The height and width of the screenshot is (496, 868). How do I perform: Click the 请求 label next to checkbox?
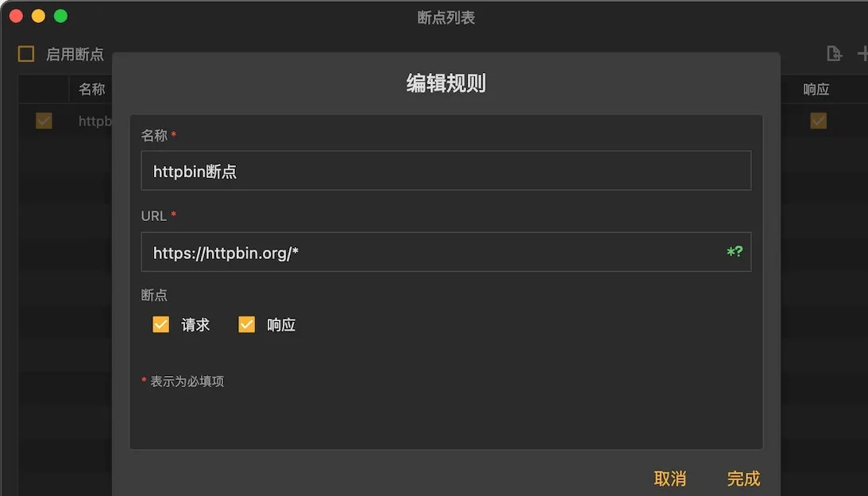click(x=195, y=325)
